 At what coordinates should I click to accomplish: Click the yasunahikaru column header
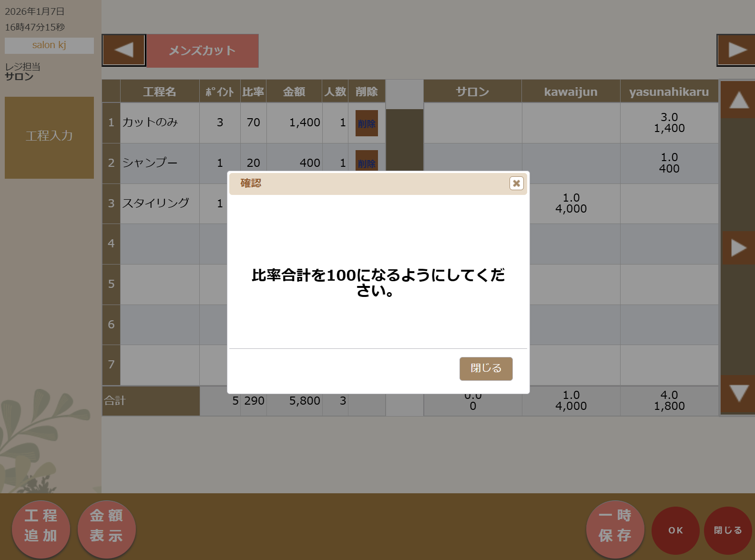(x=669, y=92)
